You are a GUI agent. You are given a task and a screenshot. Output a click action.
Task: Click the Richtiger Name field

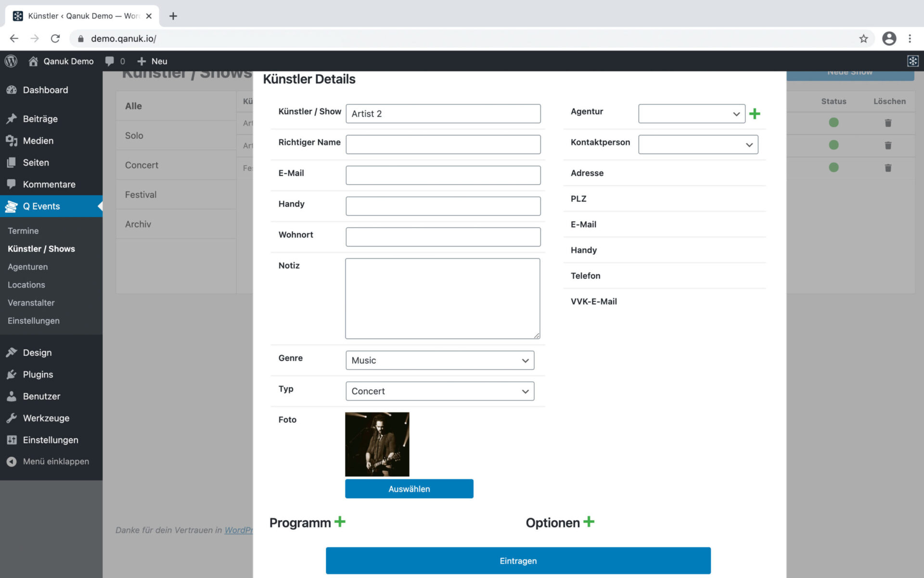point(443,144)
